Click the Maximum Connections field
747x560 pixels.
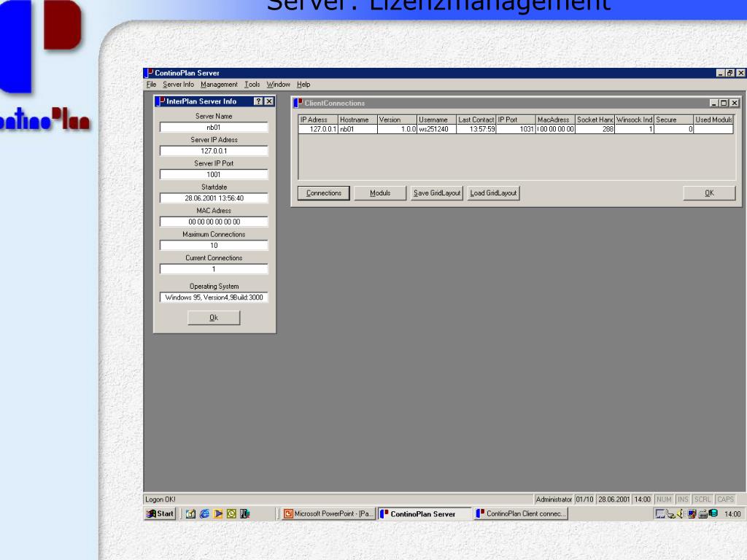click(214, 245)
